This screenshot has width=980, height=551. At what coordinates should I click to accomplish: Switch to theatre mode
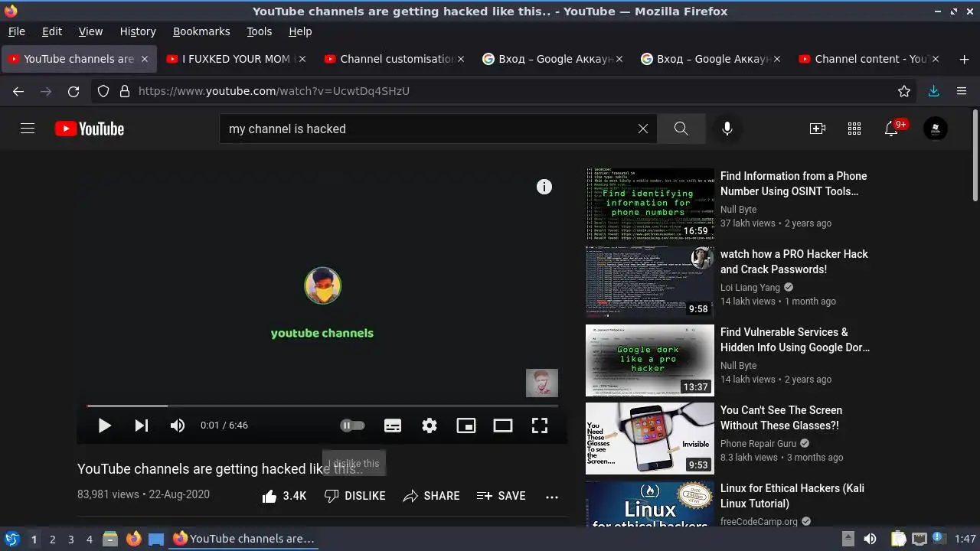click(x=503, y=425)
